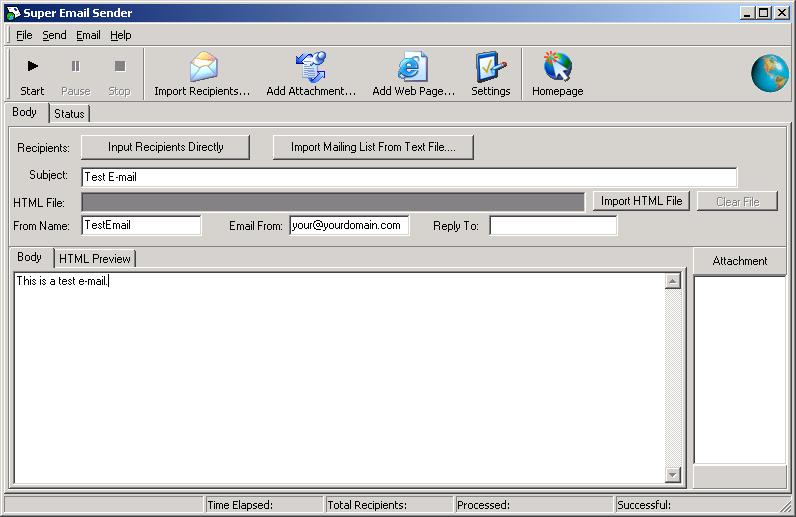Click inside the Subject text field
The width and height of the screenshot is (796, 517).
coord(408,177)
